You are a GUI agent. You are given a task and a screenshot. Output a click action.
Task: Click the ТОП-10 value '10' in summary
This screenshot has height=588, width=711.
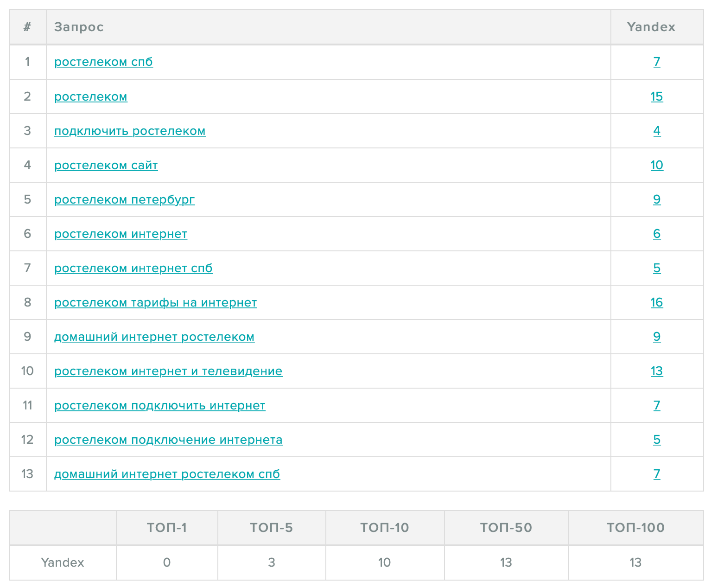click(385, 562)
